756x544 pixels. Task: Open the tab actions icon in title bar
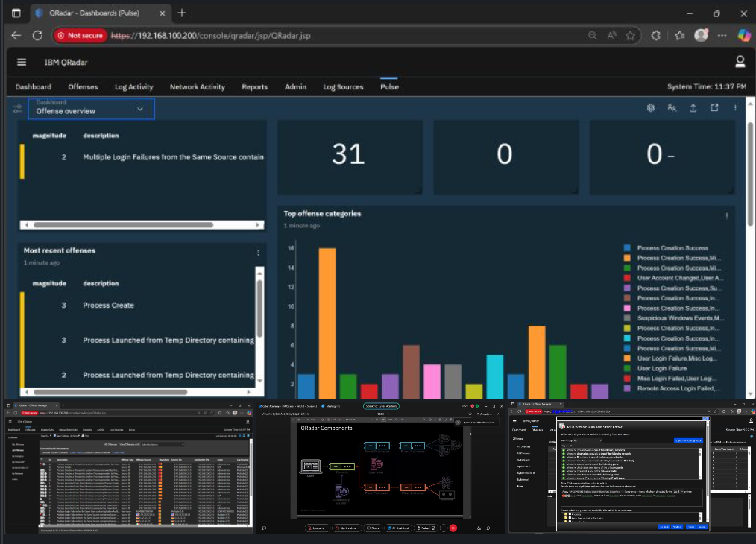pos(16,13)
